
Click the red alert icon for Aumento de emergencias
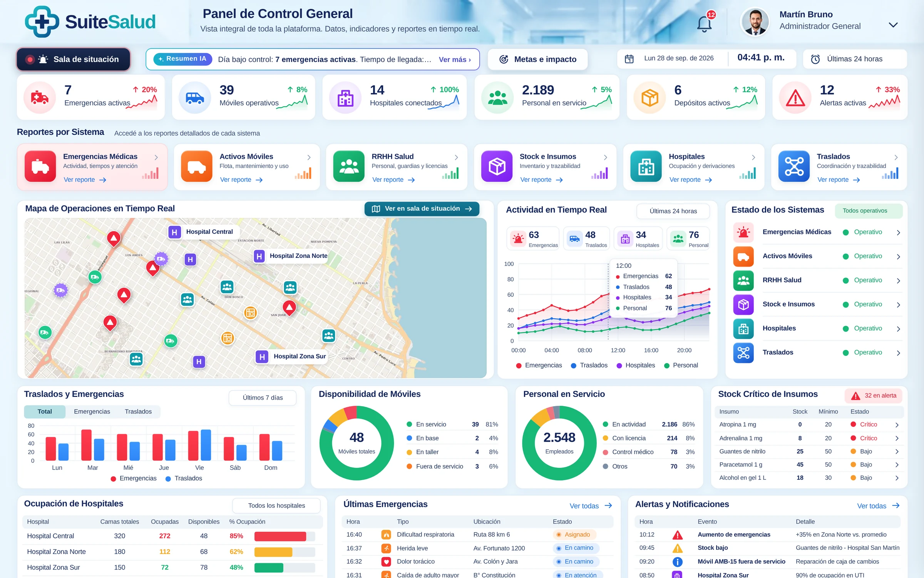677,535
